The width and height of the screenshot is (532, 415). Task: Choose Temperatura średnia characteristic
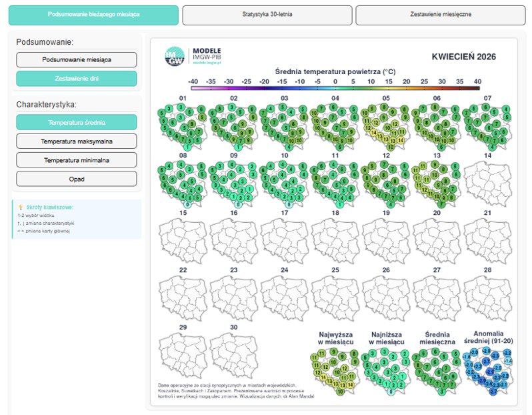77,122
